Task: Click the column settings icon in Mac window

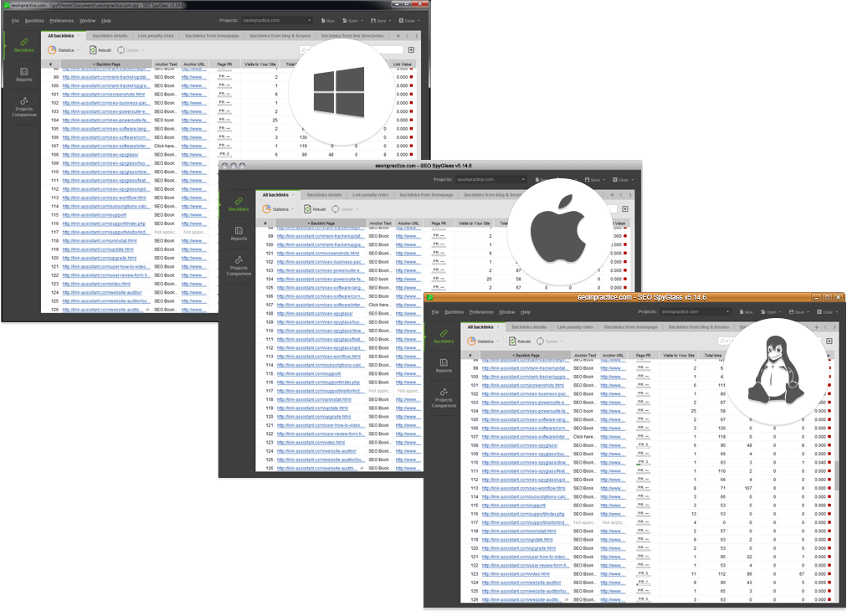Action: 625,209
